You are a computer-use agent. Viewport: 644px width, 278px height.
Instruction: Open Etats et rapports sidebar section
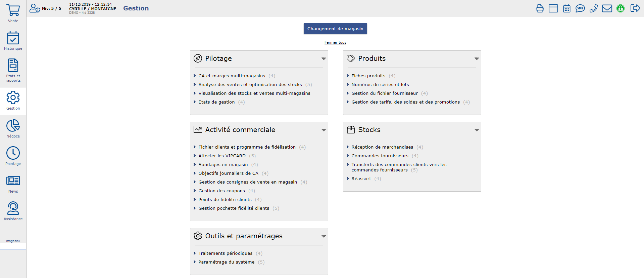click(x=13, y=70)
